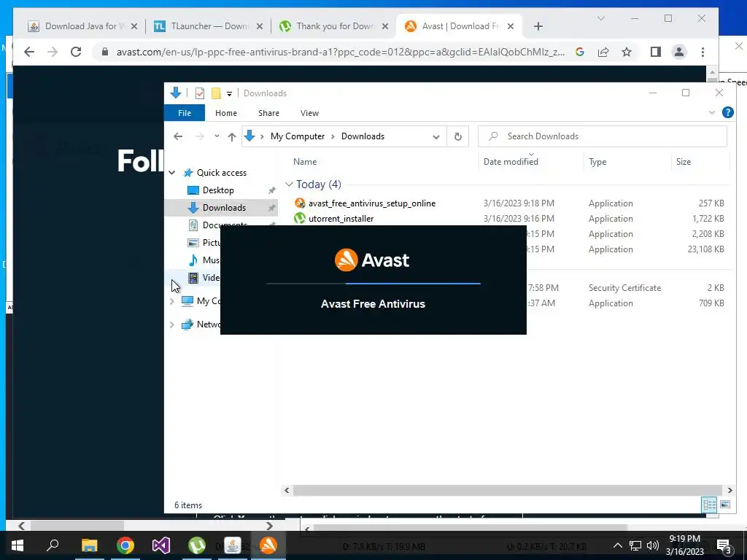The height and width of the screenshot is (560, 747).
Task: Open Chrome tab search chevron
Action: [601, 18]
